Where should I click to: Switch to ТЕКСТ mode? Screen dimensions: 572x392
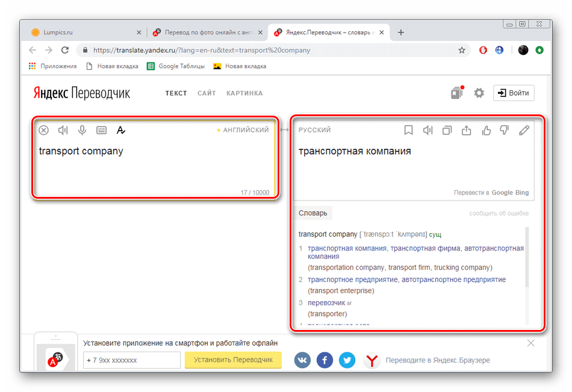[x=176, y=93]
